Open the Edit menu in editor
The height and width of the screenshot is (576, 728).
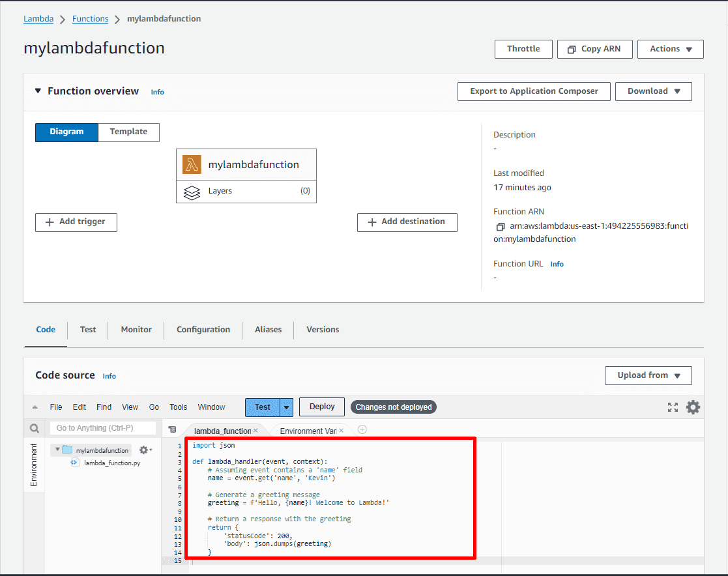point(80,407)
